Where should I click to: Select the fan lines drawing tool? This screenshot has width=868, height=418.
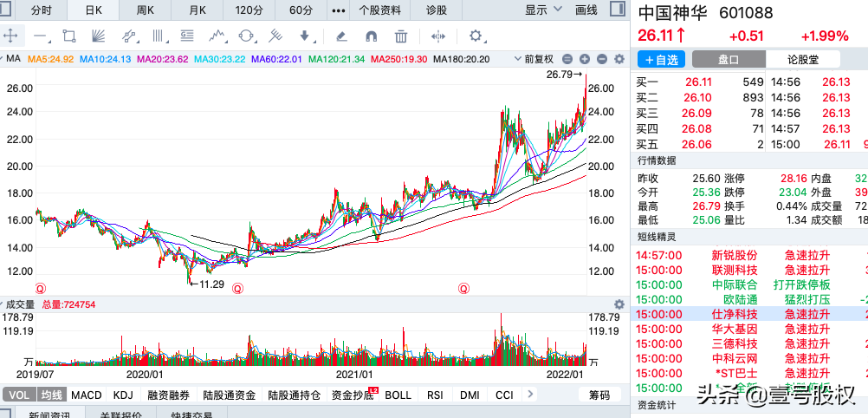(99, 36)
